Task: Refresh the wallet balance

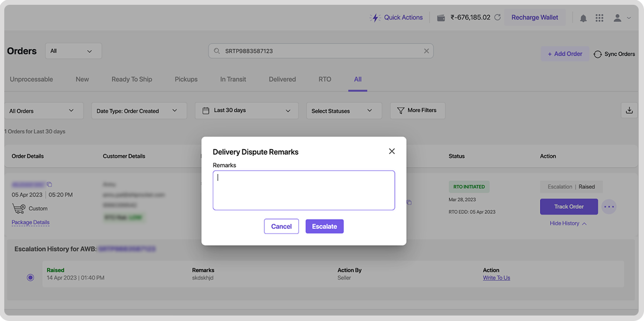Action: click(497, 17)
